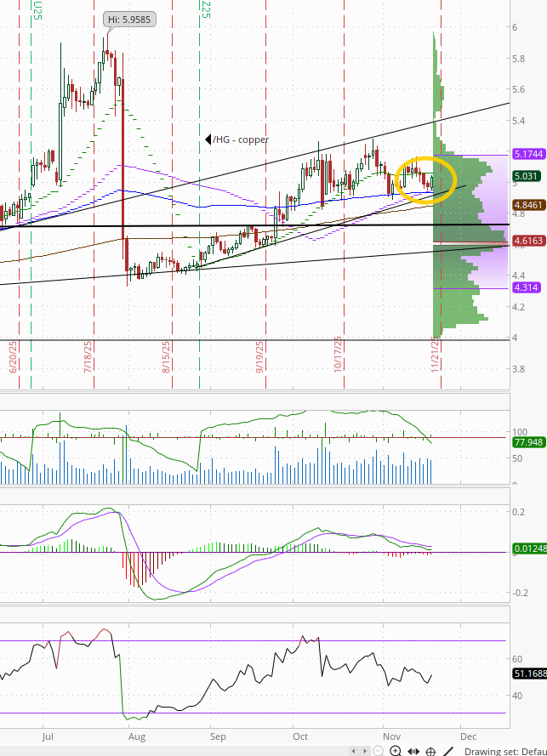Click the 7/18/25 expiration date marker

pyautogui.click(x=88, y=357)
